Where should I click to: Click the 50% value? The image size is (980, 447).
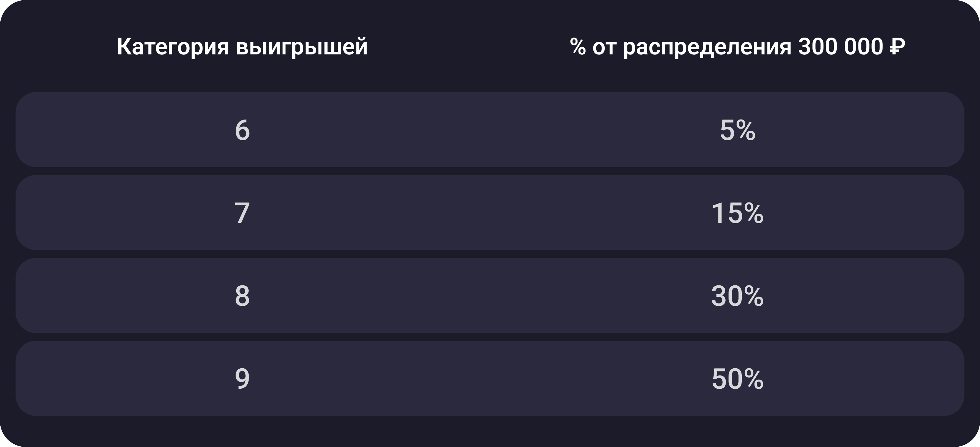[x=737, y=379]
